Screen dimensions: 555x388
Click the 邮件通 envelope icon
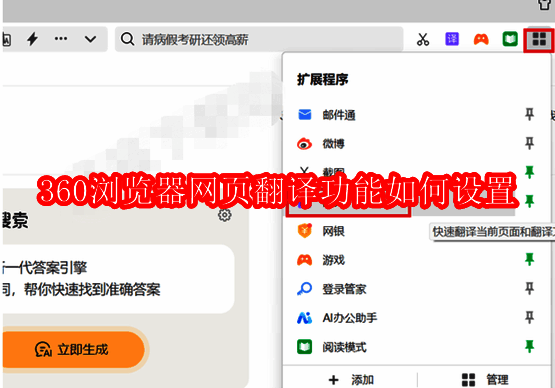[x=305, y=115]
